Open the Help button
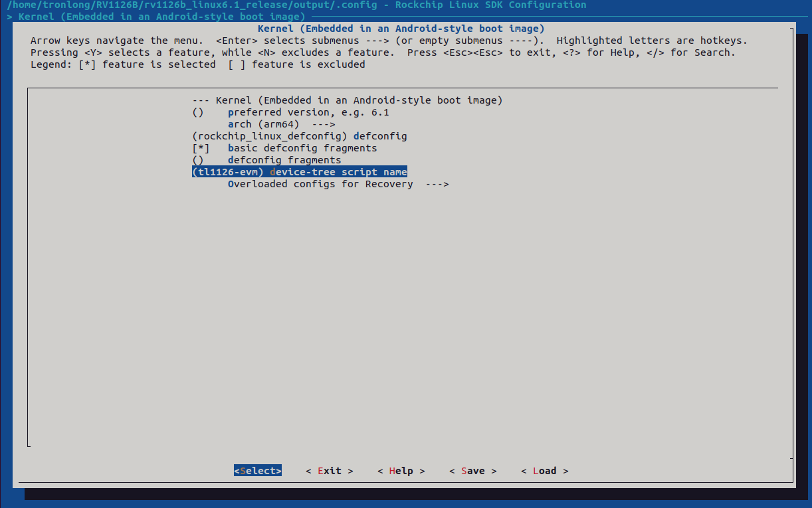 click(401, 471)
